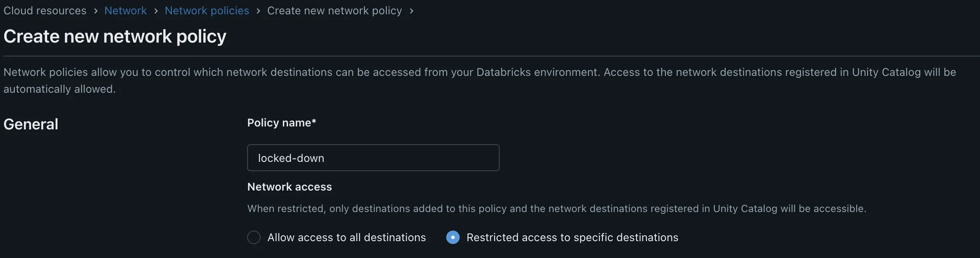Viewport: 980px width, 258px height.
Task: Toggle the empty radio circle for allowing all destinations
Action: pos(254,237)
